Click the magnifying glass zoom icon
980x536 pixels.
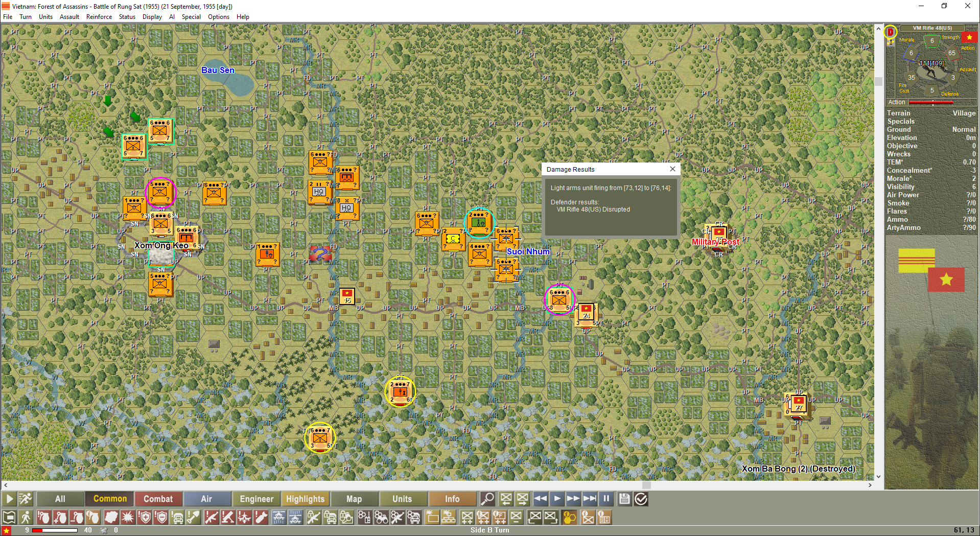click(x=487, y=499)
